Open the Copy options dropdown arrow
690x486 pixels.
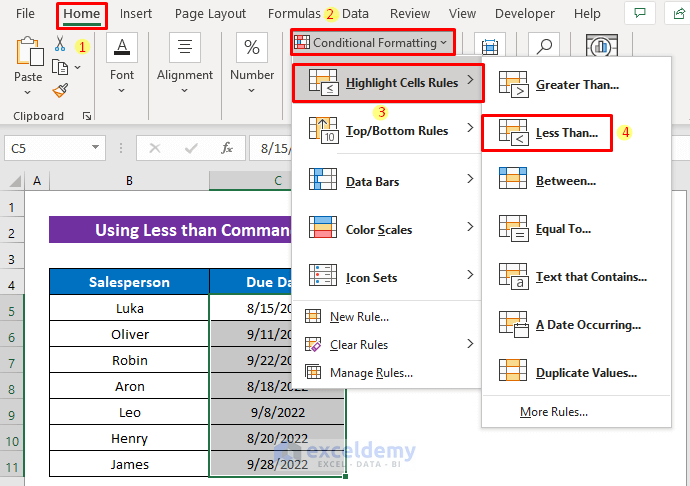tap(78, 67)
